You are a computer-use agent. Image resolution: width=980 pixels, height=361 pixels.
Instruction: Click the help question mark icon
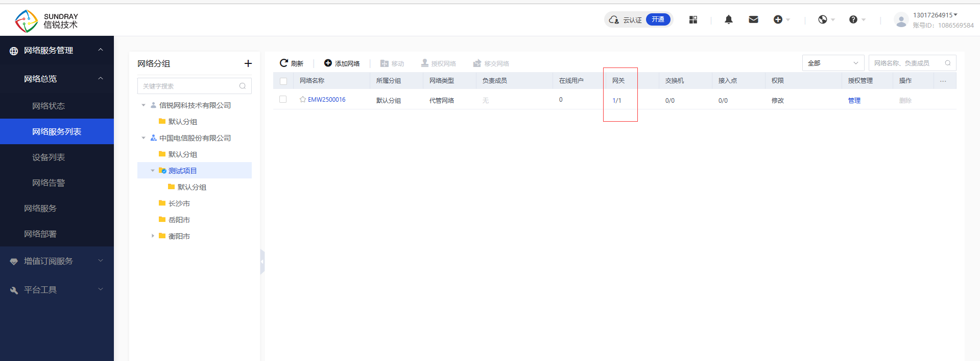point(853,19)
